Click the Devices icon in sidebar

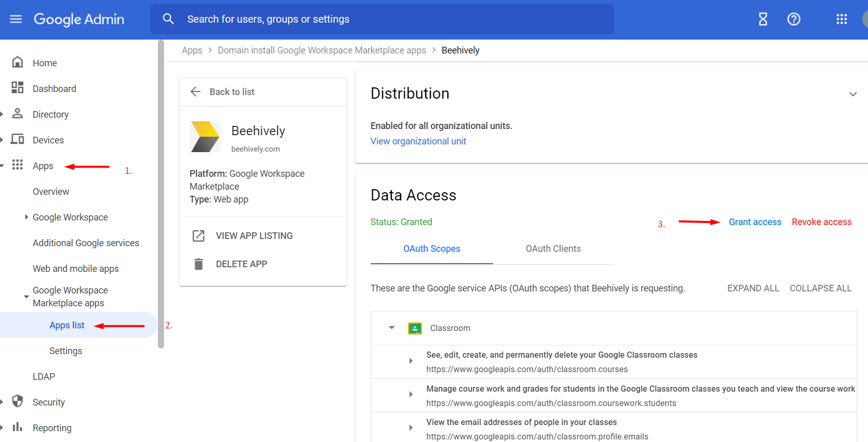point(17,139)
